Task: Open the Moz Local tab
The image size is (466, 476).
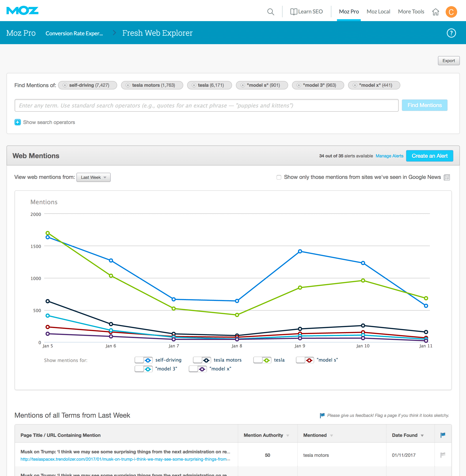Action: 378,12
